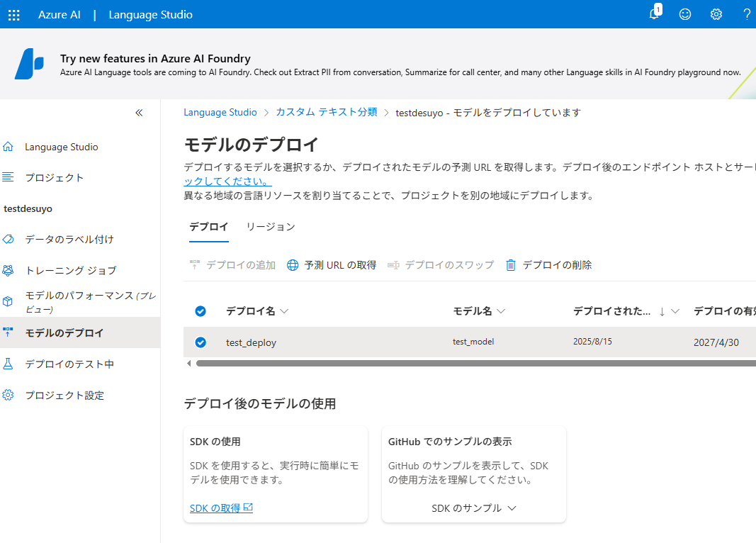Click the デプロイ名 column header
756x543 pixels.
[251, 311]
